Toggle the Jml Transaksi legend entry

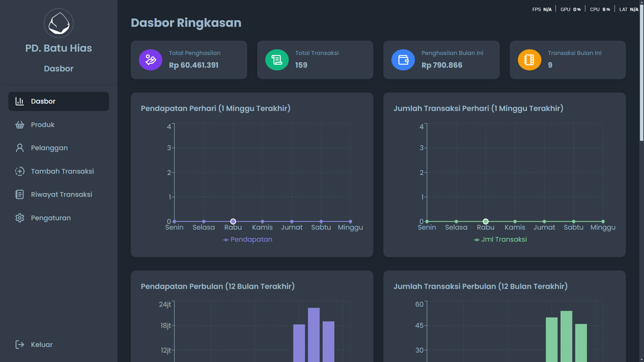pyautogui.click(x=500, y=240)
